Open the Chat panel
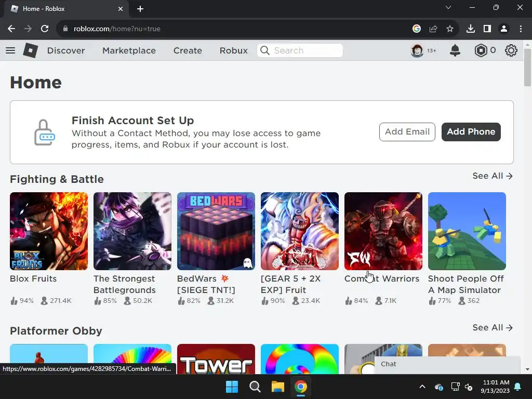 (447, 364)
